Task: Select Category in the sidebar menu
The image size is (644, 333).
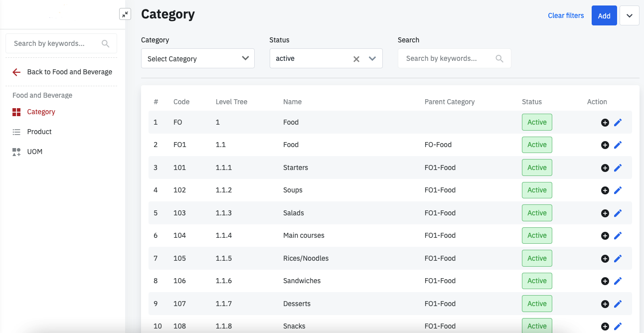Action: pos(41,112)
